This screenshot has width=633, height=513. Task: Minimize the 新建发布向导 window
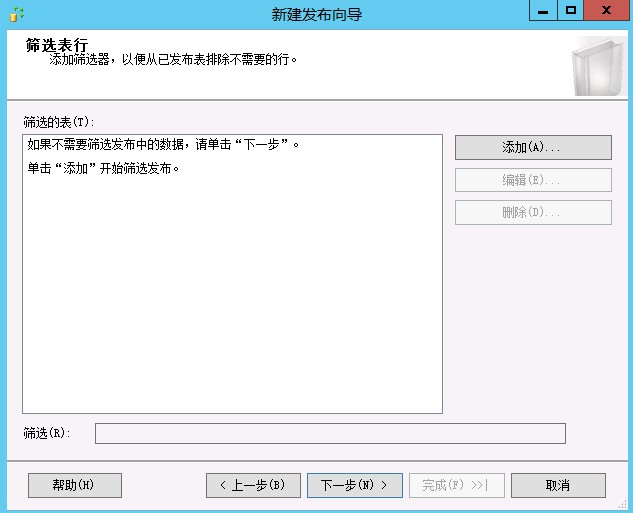click(541, 11)
